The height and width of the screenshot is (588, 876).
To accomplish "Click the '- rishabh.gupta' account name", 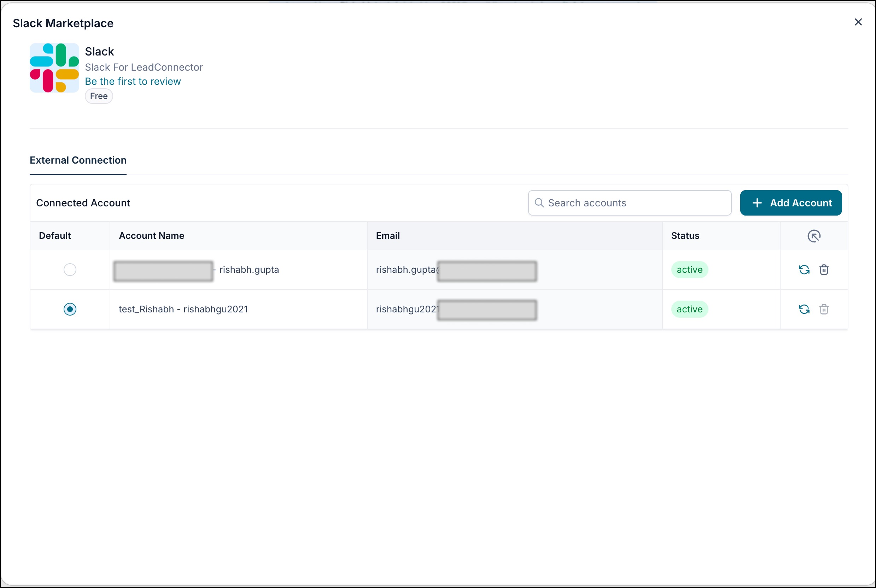I will click(246, 270).
